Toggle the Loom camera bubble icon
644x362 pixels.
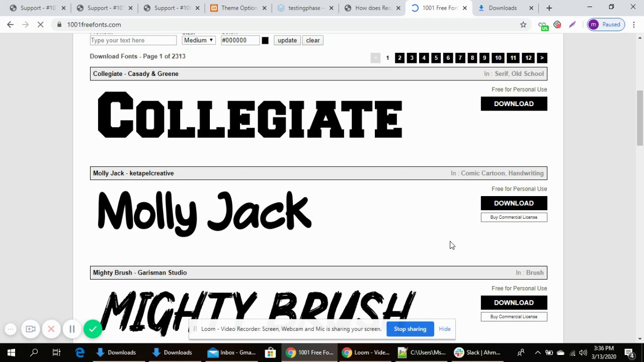click(x=31, y=329)
